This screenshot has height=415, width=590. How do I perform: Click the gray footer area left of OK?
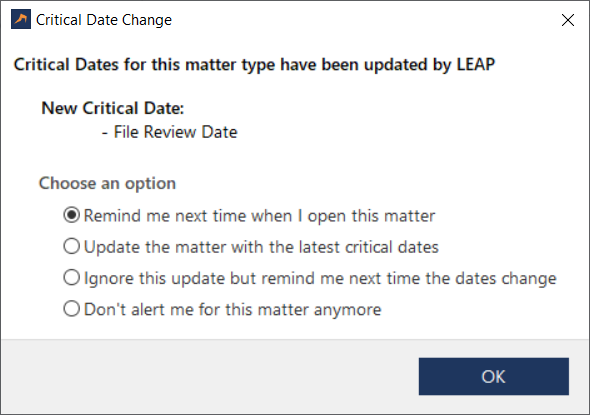[210, 376]
